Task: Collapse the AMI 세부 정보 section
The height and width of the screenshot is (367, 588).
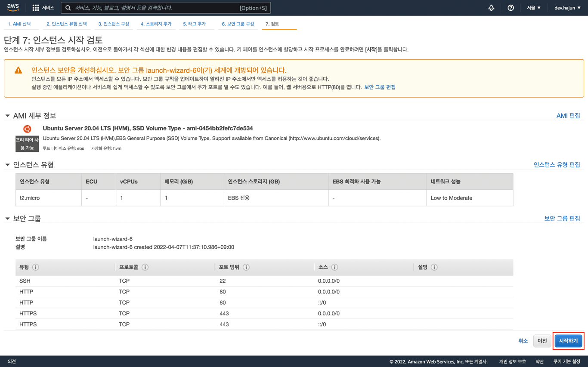Action: point(7,116)
